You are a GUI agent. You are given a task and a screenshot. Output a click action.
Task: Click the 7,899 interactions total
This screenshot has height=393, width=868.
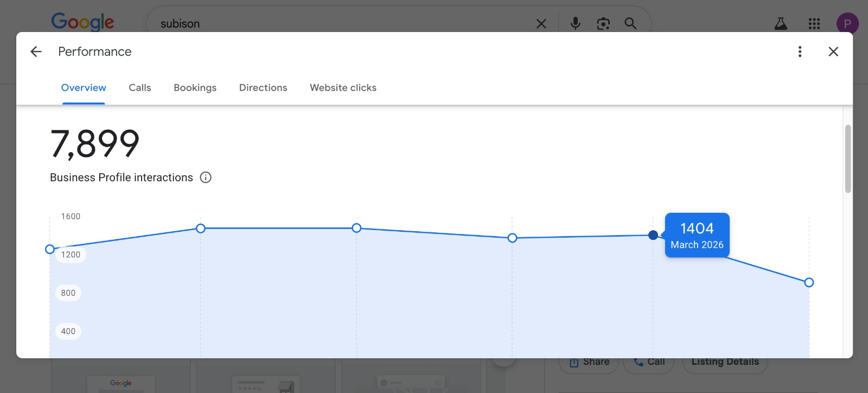[x=95, y=144]
